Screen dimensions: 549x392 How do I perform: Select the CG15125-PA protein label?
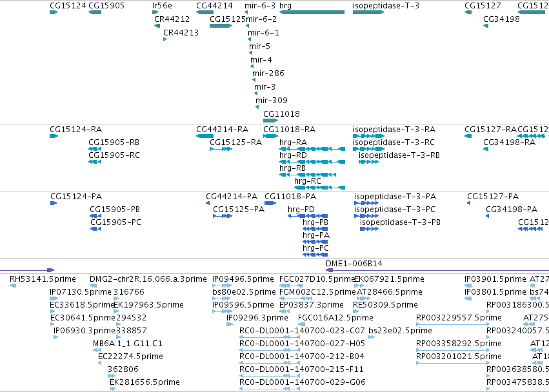(239, 210)
